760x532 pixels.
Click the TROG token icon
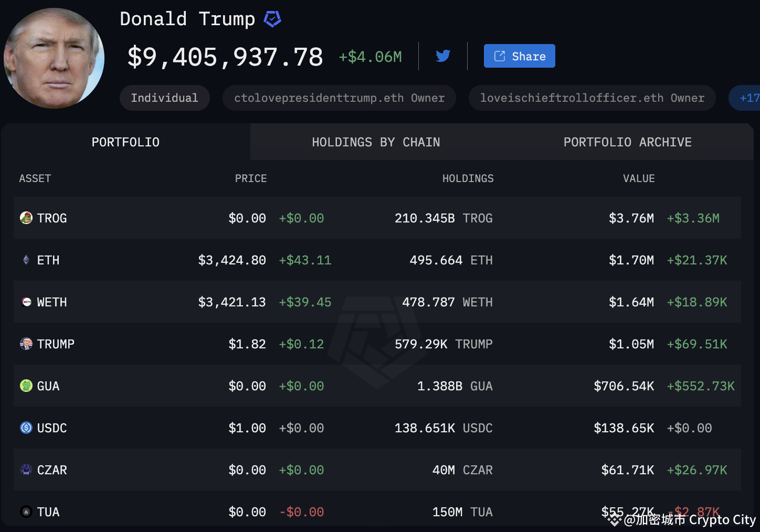26,218
